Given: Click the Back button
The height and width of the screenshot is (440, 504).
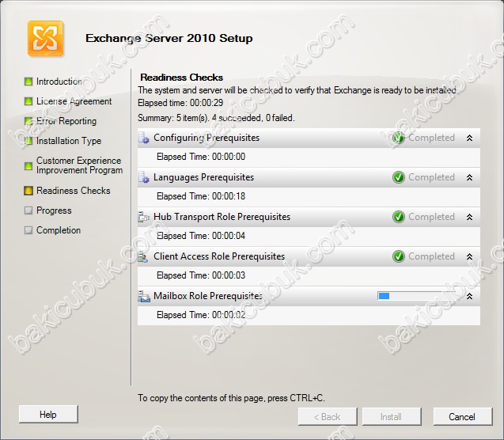Looking at the screenshot, I should (328, 417).
